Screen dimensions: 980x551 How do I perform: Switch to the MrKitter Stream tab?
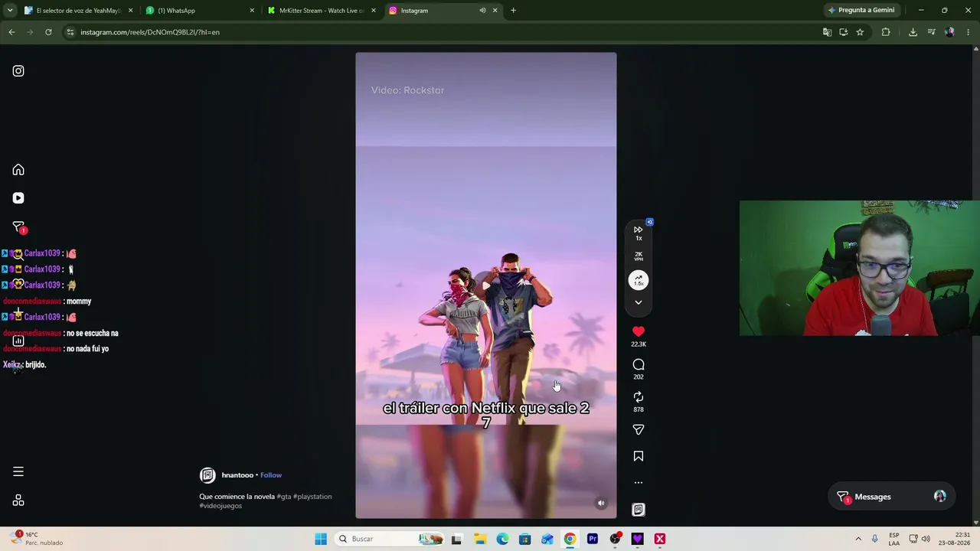point(322,11)
